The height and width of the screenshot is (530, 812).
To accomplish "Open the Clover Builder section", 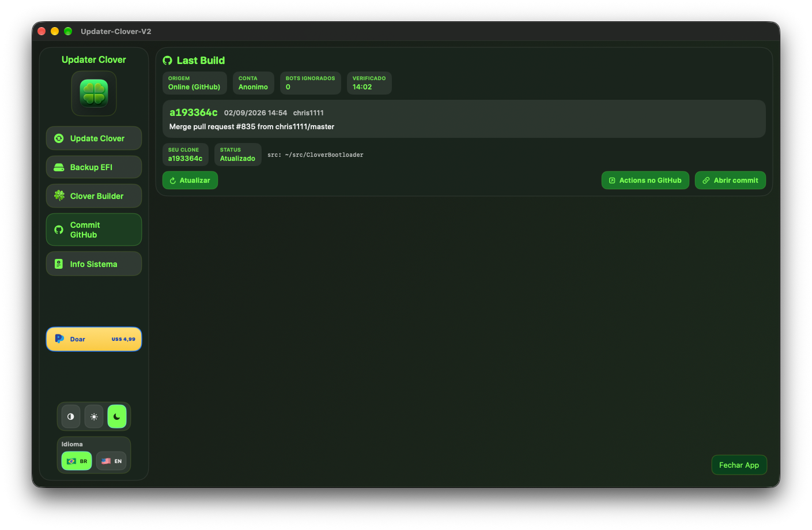I will point(94,196).
